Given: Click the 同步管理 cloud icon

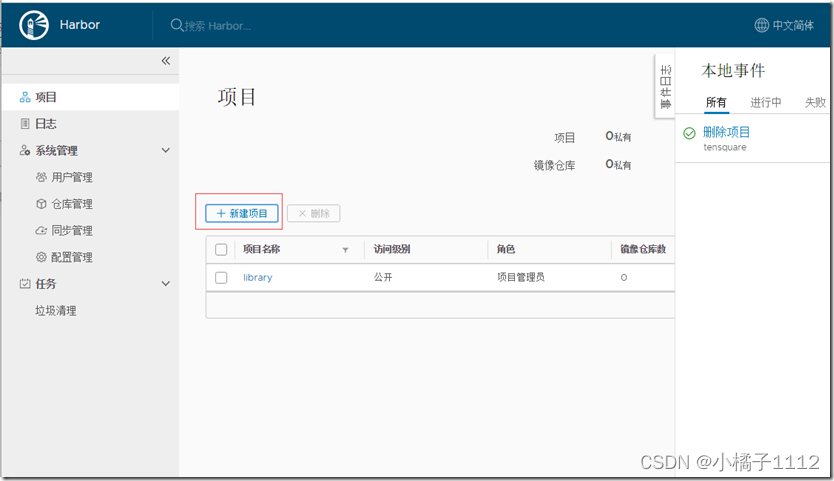Looking at the screenshot, I should tap(41, 230).
